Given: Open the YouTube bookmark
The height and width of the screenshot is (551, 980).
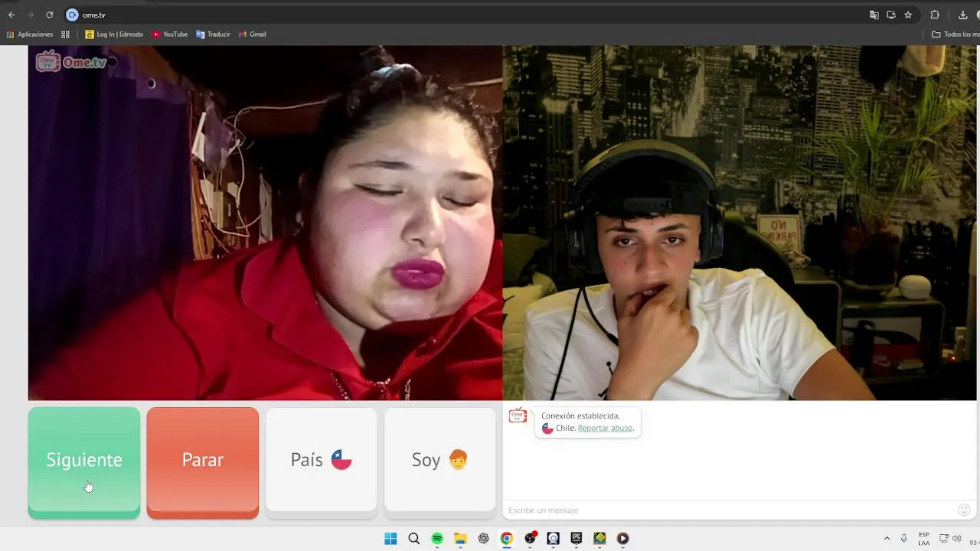Looking at the screenshot, I should (170, 34).
